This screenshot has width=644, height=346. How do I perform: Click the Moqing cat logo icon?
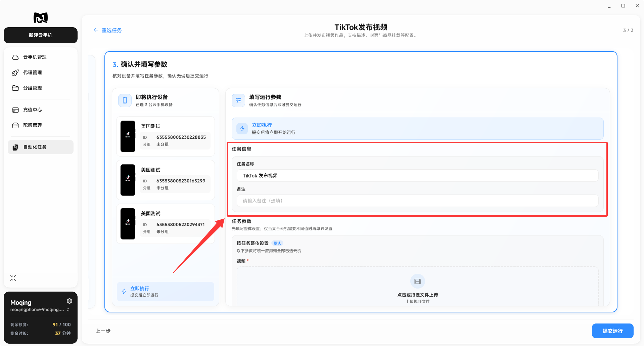point(41,17)
